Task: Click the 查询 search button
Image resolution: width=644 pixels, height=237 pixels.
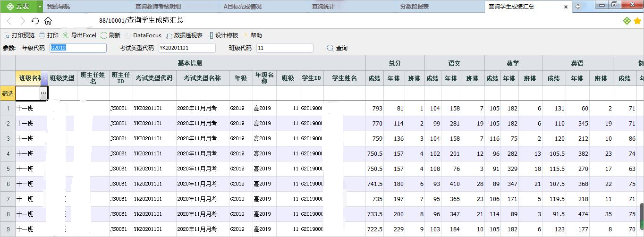Action: (337, 48)
